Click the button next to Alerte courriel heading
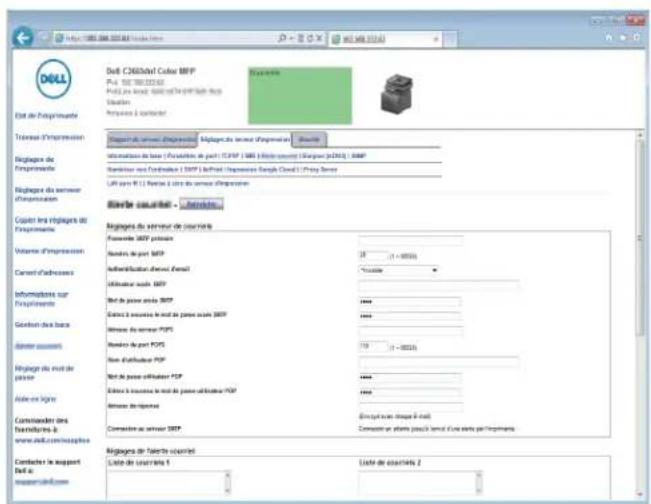651x504 pixels. 201,204
